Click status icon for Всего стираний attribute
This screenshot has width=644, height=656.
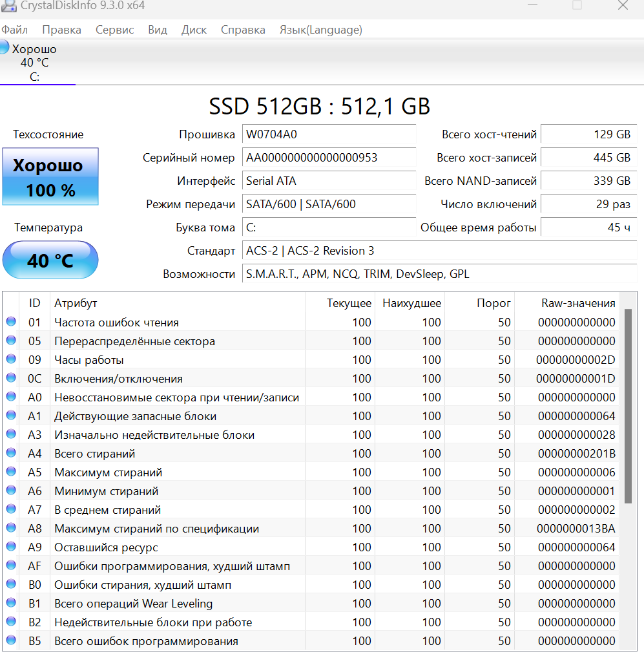(11, 453)
